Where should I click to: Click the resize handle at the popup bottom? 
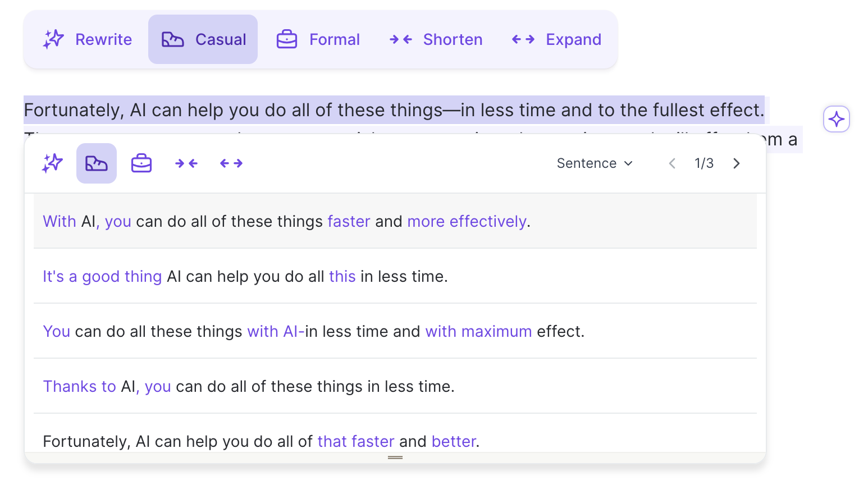tap(395, 458)
